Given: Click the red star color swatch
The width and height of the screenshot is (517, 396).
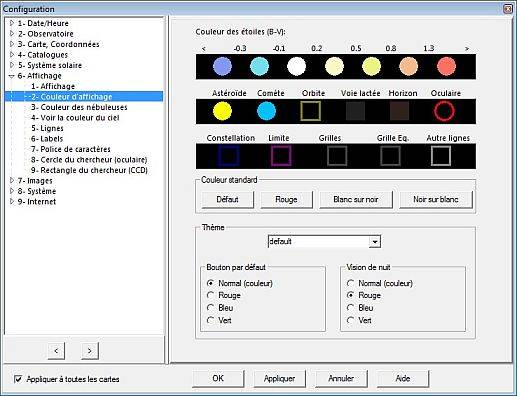Looking at the screenshot, I should click(446, 66).
